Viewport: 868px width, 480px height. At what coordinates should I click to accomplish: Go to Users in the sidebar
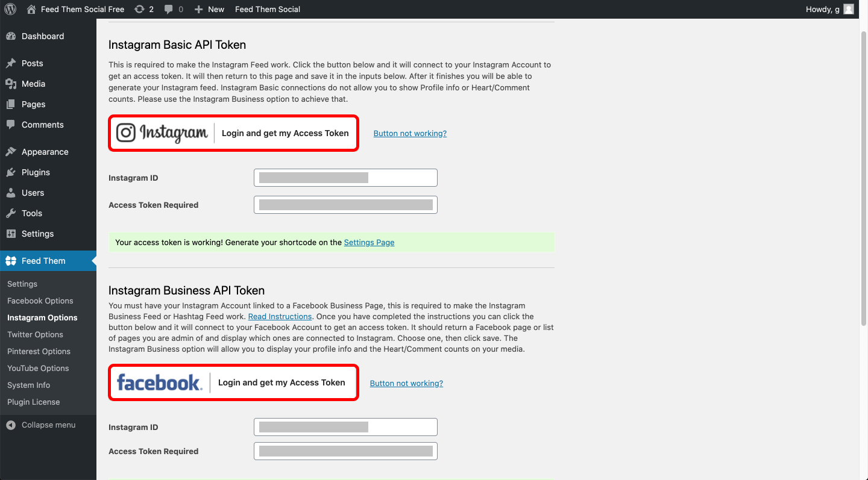coord(48,193)
